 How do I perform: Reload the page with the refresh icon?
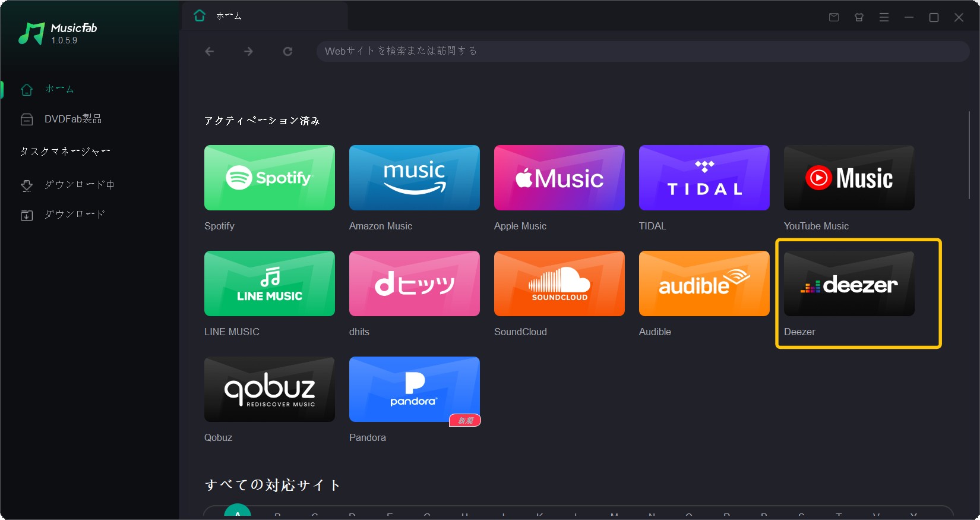[287, 51]
